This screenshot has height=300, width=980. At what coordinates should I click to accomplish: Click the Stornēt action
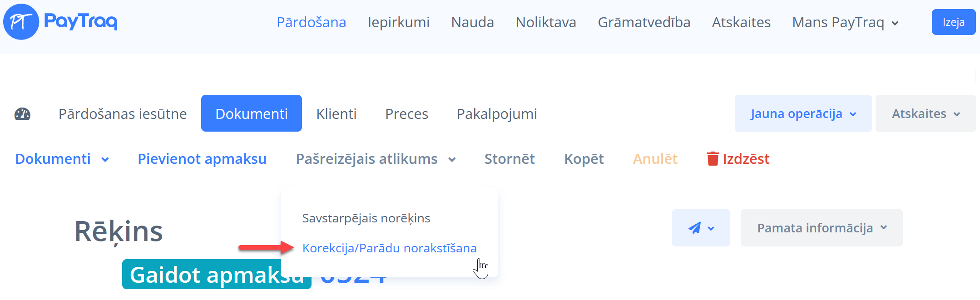click(x=510, y=159)
